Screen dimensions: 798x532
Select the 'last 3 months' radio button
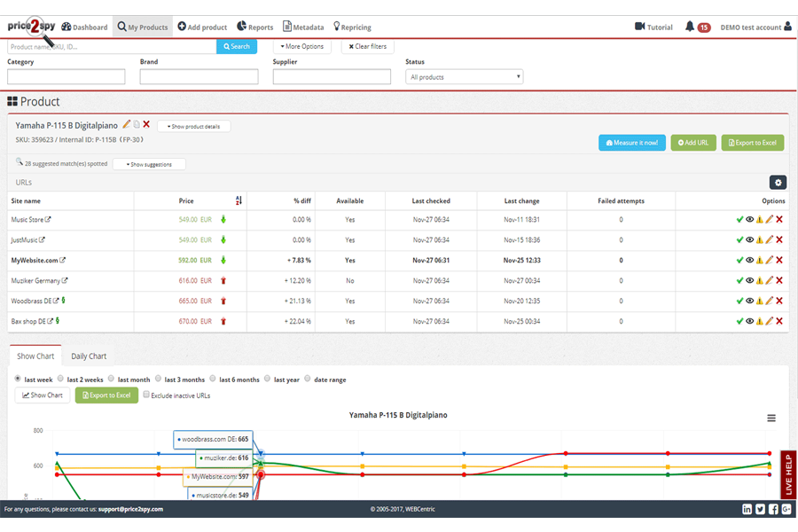[159, 379]
